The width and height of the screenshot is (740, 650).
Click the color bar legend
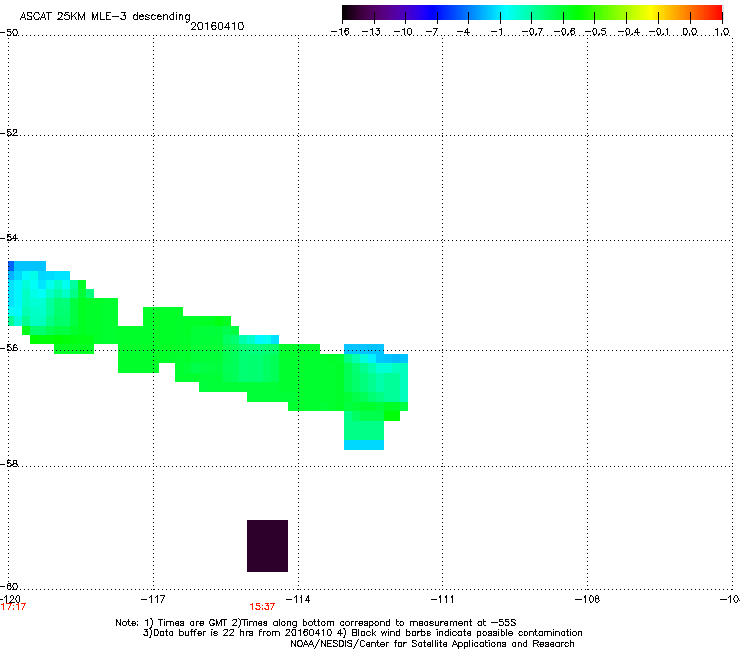[x=532, y=13]
